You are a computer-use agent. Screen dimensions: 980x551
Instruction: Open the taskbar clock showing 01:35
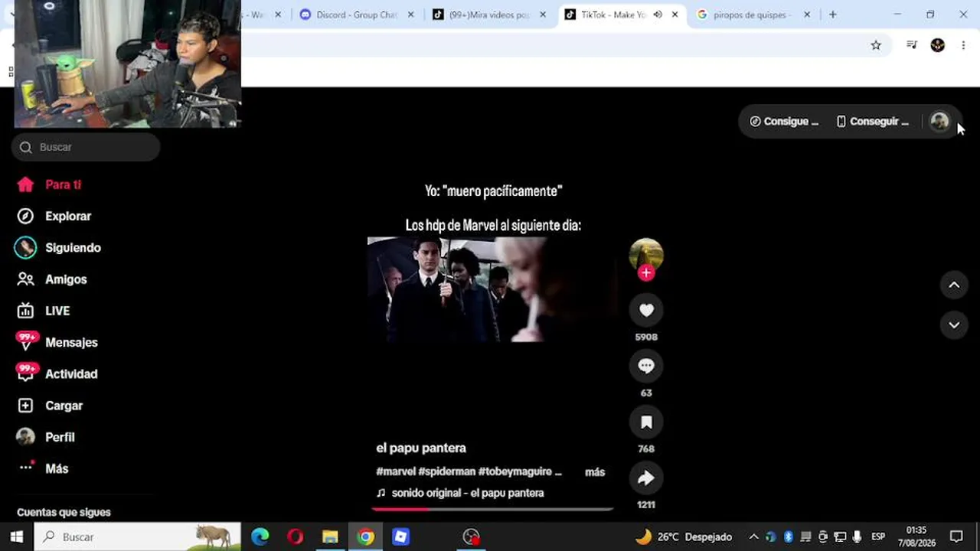(917, 536)
